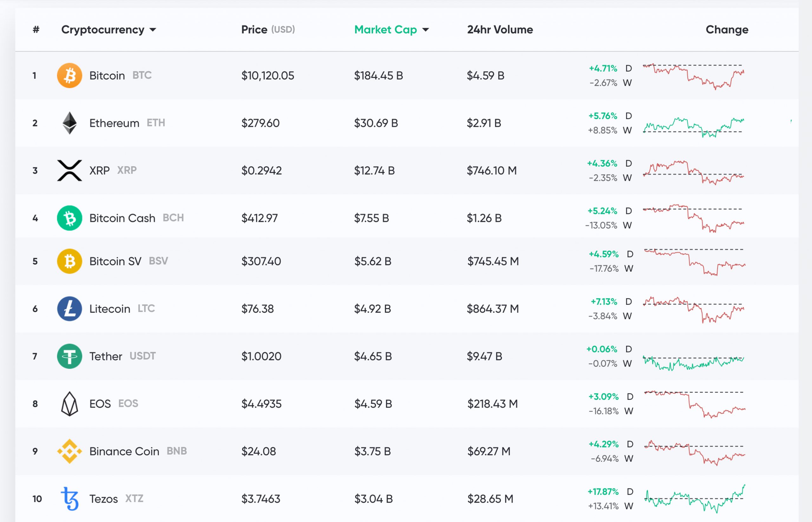This screenshot has height=522, width=812.
Task: Click the Binance Coin logo icon
Action: pos(69,451)
